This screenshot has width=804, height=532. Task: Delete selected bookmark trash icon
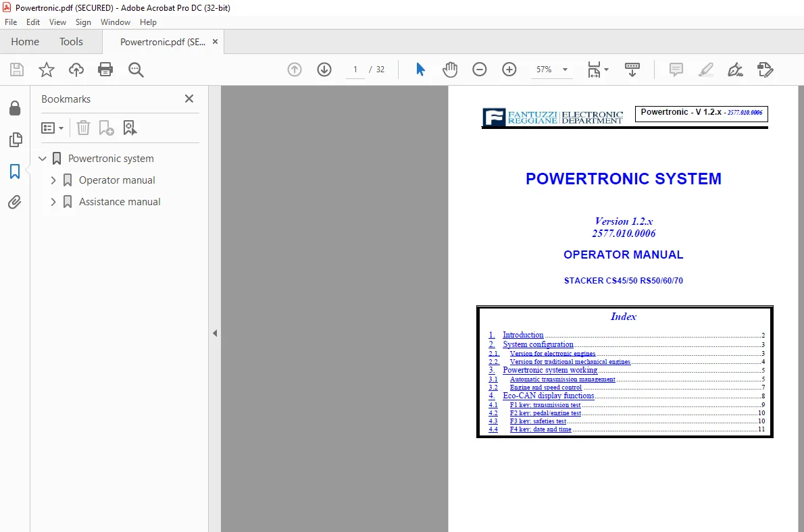[83, 128]
